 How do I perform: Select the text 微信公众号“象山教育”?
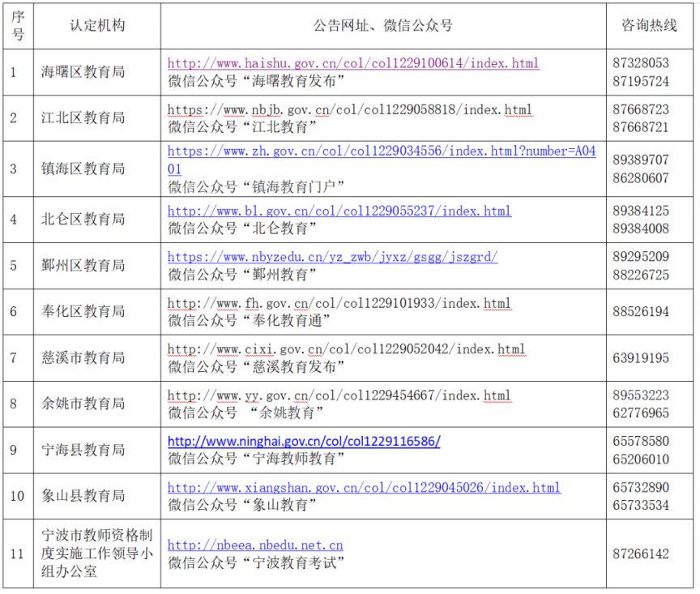[x=242, y=505]
